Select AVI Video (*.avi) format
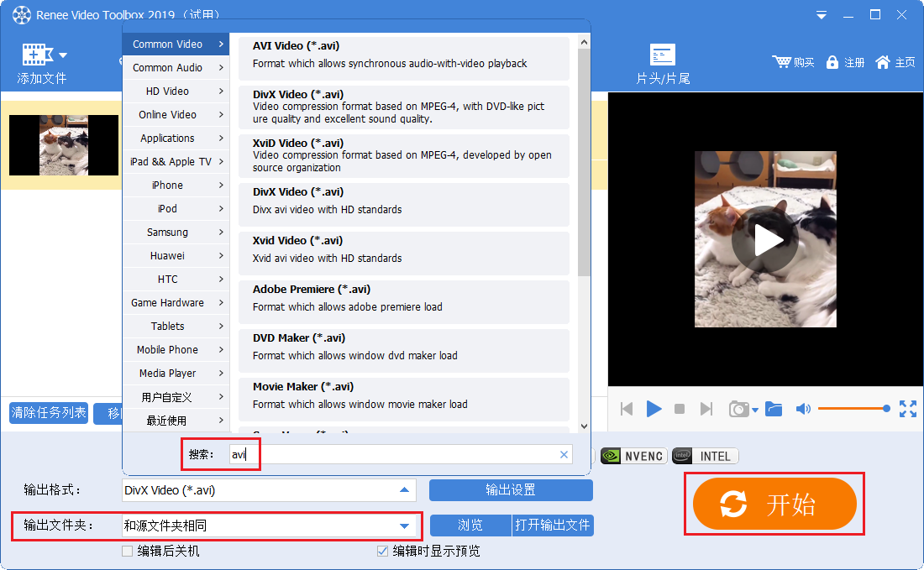The image size is (924, 570). point(404,58)
